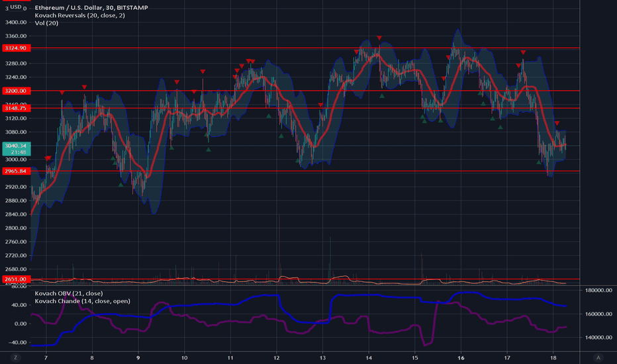Click the 2800.00 price axis label
This screenshot has width=617, height=364.
[16, 228]
